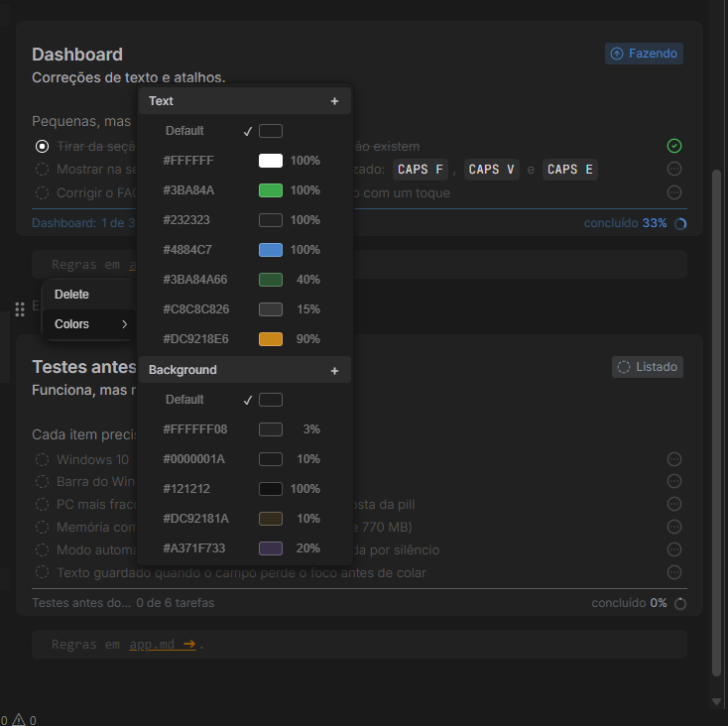Click the drag handle beside the context menu
Image resolution: width=728 pixels, height=726 pixels.
click(x=20, y=309)
